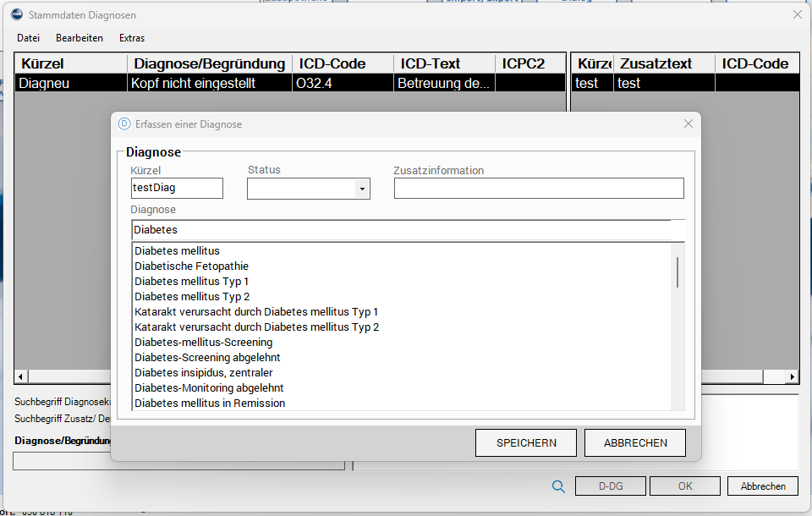Select Diabetes mellitus in Remission

coord(210,403)
